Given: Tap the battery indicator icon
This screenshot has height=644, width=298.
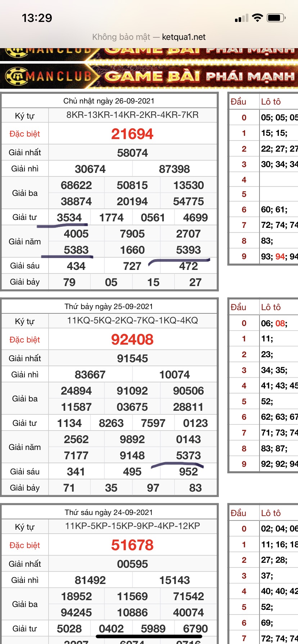Looking at the screenshot, I should (x=276, y=18).
